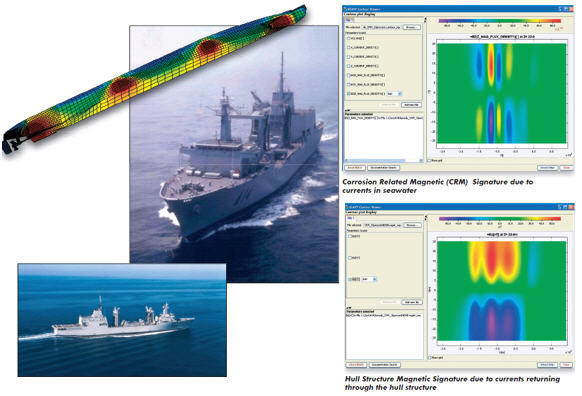Click the horizontal scrollbar in the upper parameters list
This screenshot has width=582, height=396.
384,161
